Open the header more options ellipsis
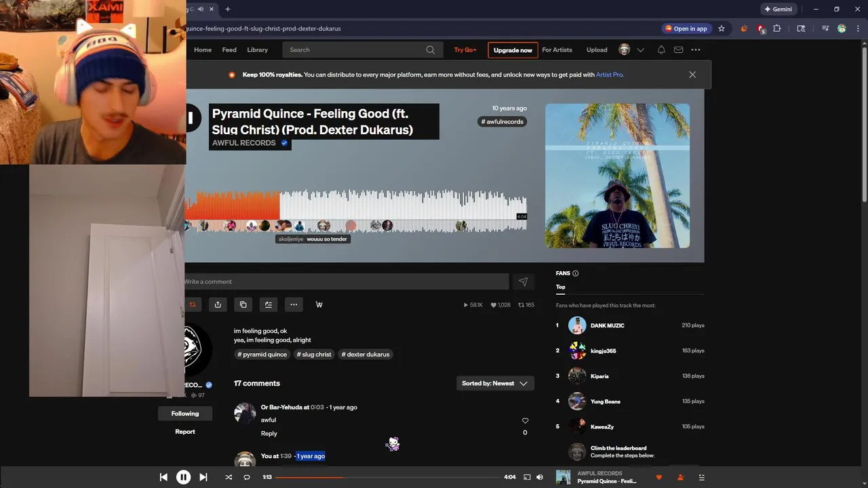 click(x=696, y=49)
